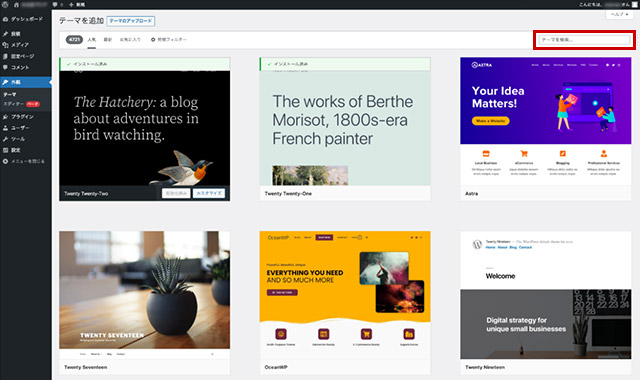
Task: Select the highlighted Appearance menu item
Action: tap(26, 82)
